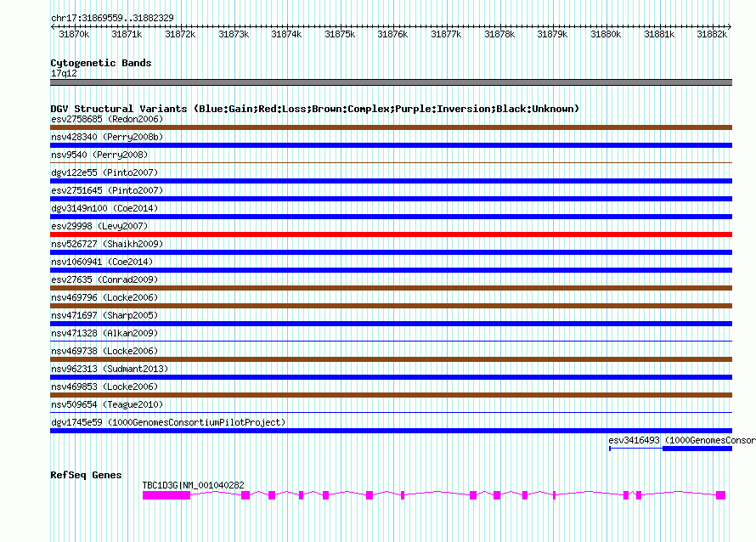This screenshot has width=756, height=542.
Task: Open the Cytogenetic Bands track heading
Action: (x=101, y=63)
